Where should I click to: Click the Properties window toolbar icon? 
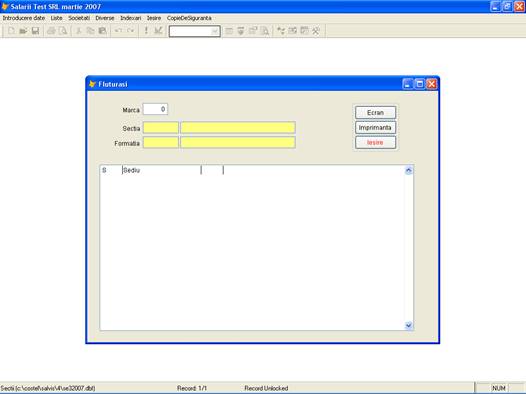253,31
